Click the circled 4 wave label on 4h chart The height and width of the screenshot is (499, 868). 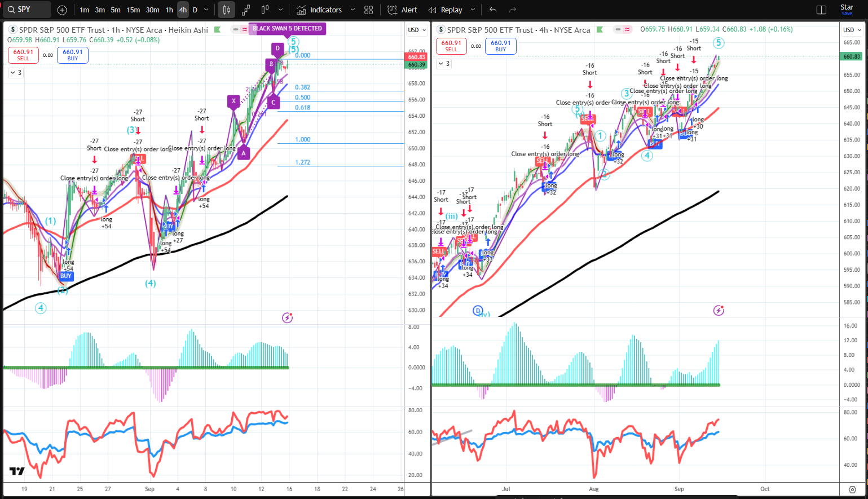(x=647, y=156)
